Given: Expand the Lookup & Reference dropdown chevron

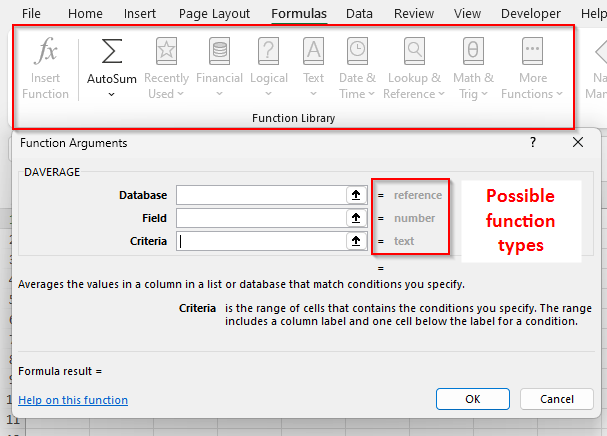Looking at the screenshot, I should coord(441,93).
